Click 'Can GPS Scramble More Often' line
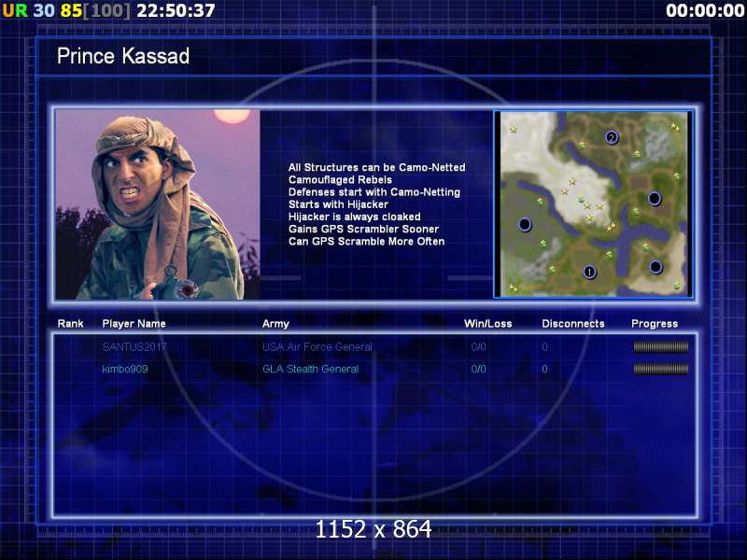The height and width of the screenshot is (560, 747). [366, 242]
